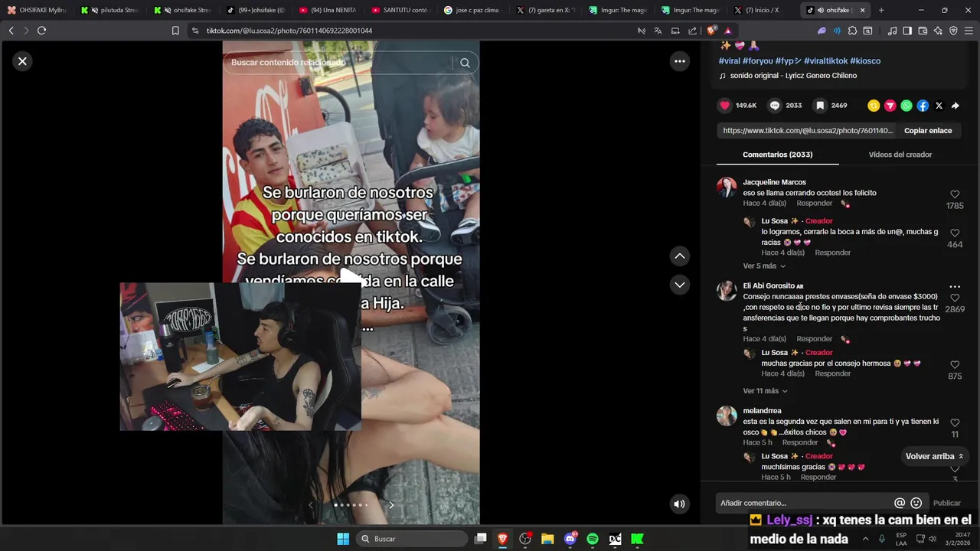Open the Brave Wallet icon

pos(923,31)
